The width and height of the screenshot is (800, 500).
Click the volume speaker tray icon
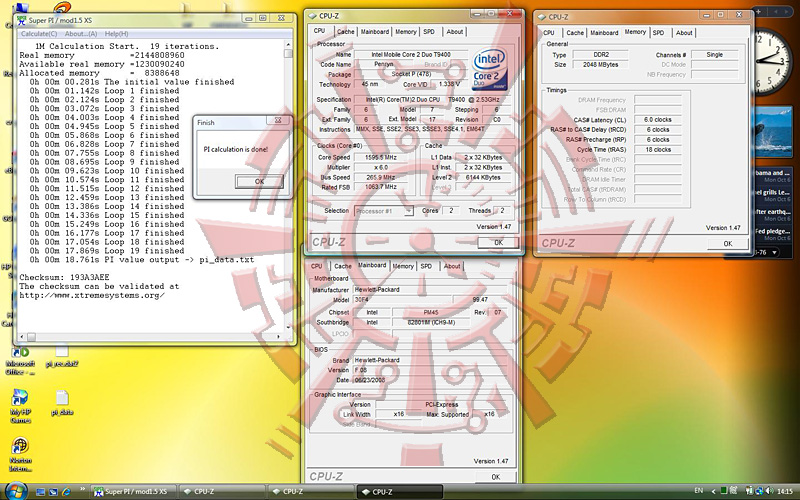coord(770,491)
